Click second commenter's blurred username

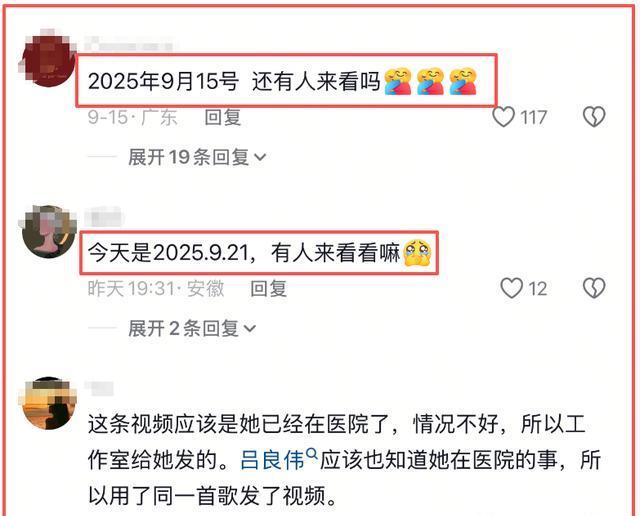(x=104, y=216)
